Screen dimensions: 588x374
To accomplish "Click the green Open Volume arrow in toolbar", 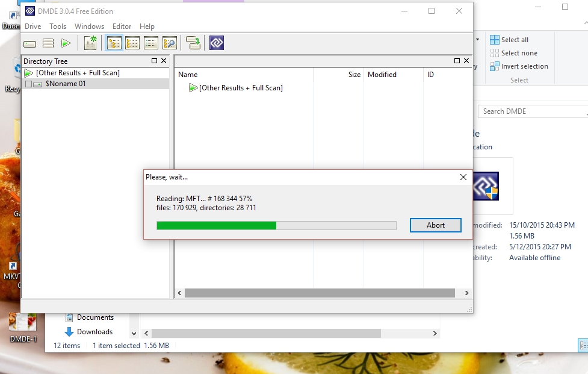I will [66, 43].
